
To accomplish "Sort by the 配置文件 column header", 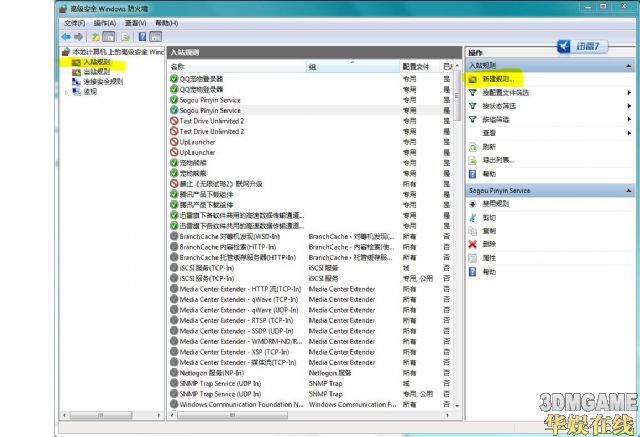I will point(420,67).
